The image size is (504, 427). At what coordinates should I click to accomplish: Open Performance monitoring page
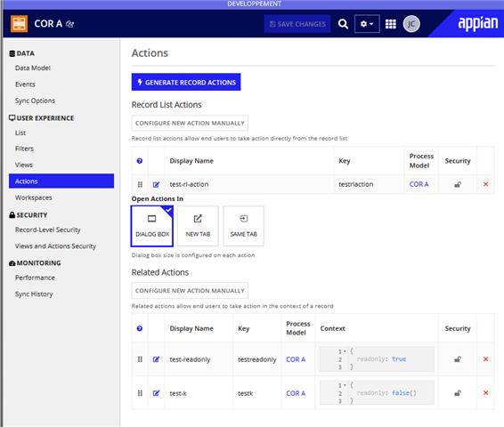tap(35, 278)
